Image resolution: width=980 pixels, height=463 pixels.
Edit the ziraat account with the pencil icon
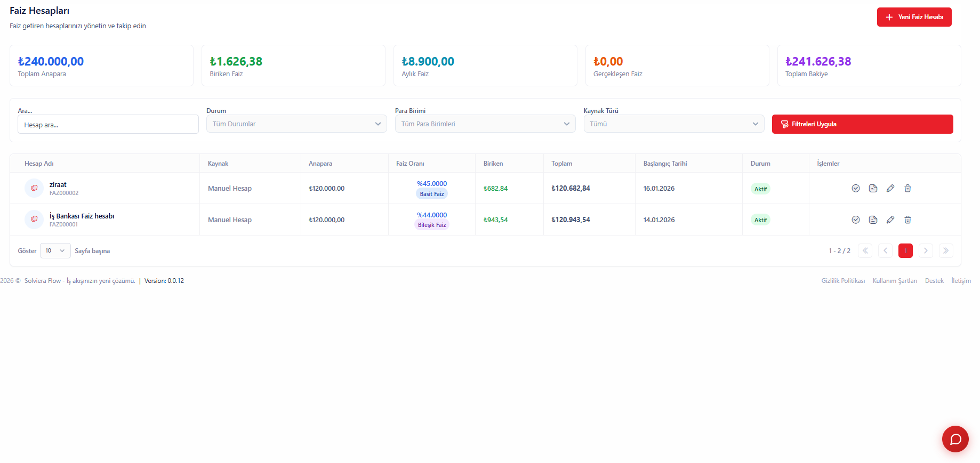click(890, 188)
